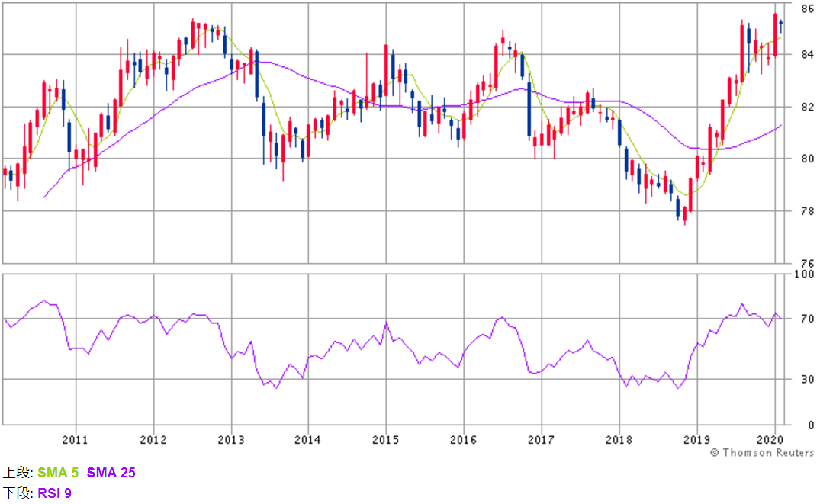The width and height of the screenshot is (820, 504).
Task: Click the lowest candlestick in late 2018
Action: [684, 214]
